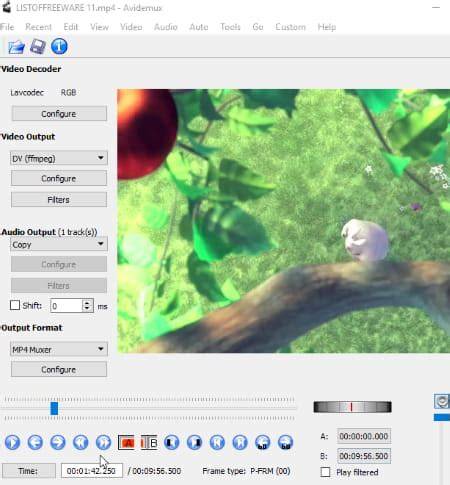Click the current time input field
Viewport: 450px width, 485px height.
coord(92,471)
